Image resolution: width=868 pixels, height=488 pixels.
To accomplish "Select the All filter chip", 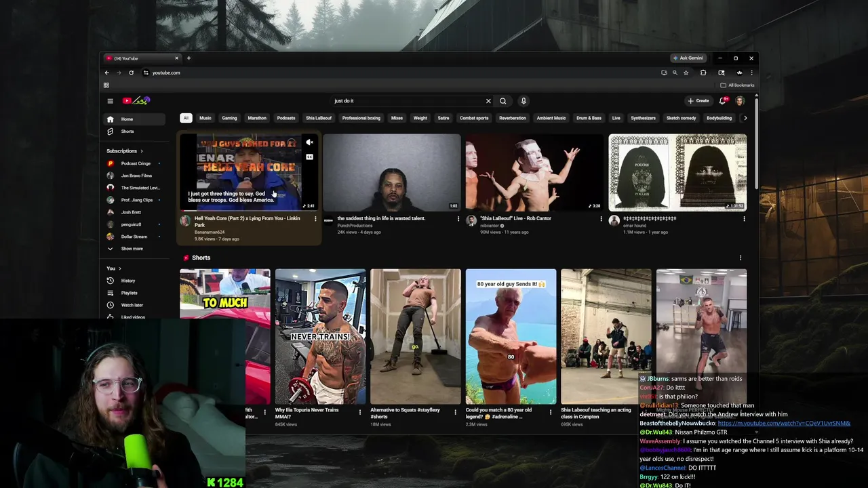I will [186, 118].
